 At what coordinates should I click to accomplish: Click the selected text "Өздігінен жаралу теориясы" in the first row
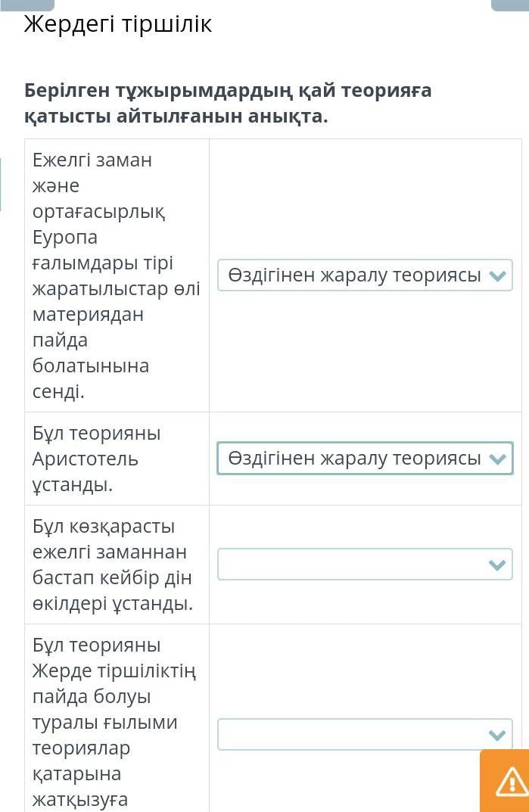(x=354, y=275)
